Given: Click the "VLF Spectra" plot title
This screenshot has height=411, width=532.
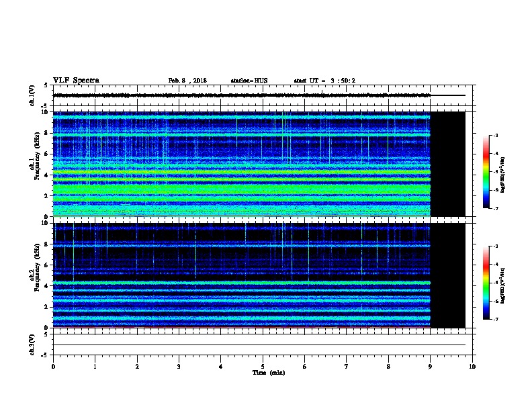Looking at the screenshot, I should coord(76,80).
